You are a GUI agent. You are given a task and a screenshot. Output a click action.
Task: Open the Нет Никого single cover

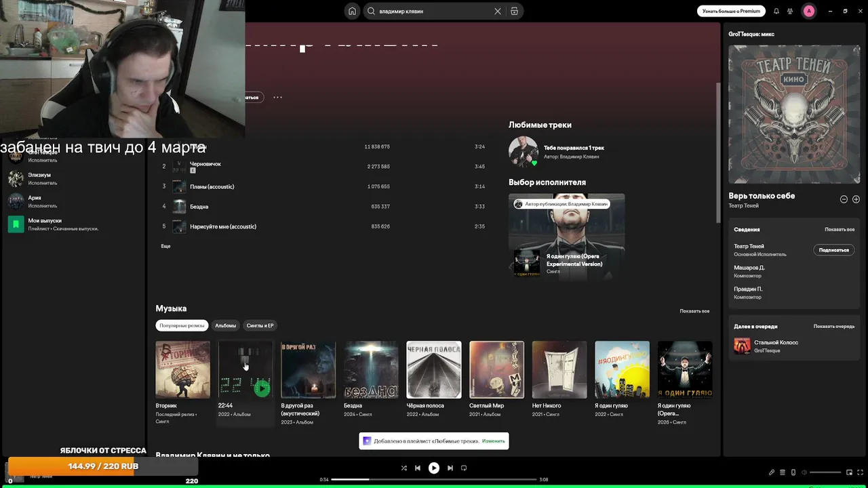559,369
